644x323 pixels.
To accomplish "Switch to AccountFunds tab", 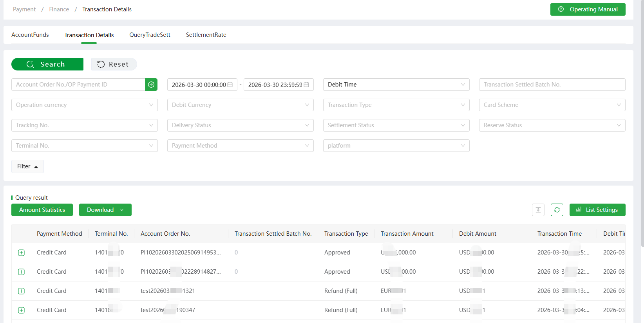I will pos(30,35).
